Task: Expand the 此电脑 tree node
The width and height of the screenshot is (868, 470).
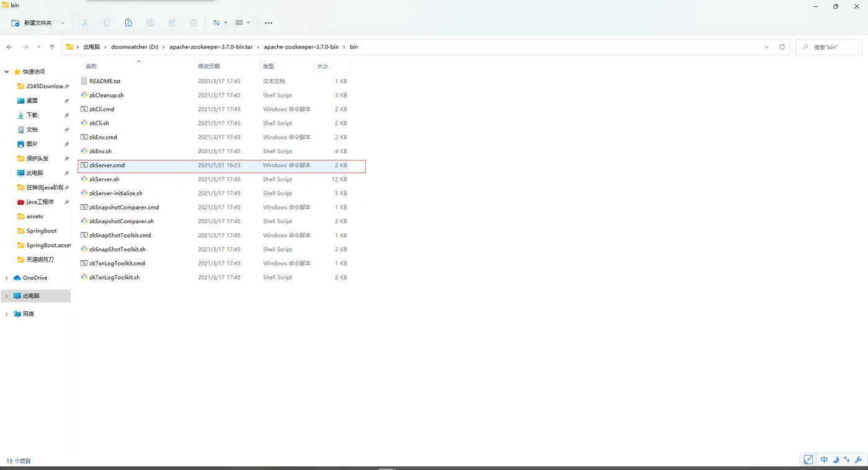Action: (7, 296)
